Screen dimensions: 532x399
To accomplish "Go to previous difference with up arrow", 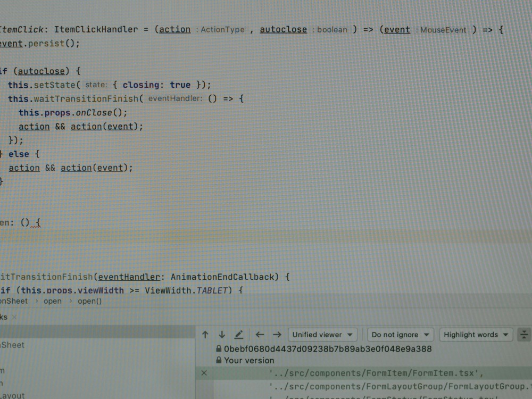I will (205, 335).
